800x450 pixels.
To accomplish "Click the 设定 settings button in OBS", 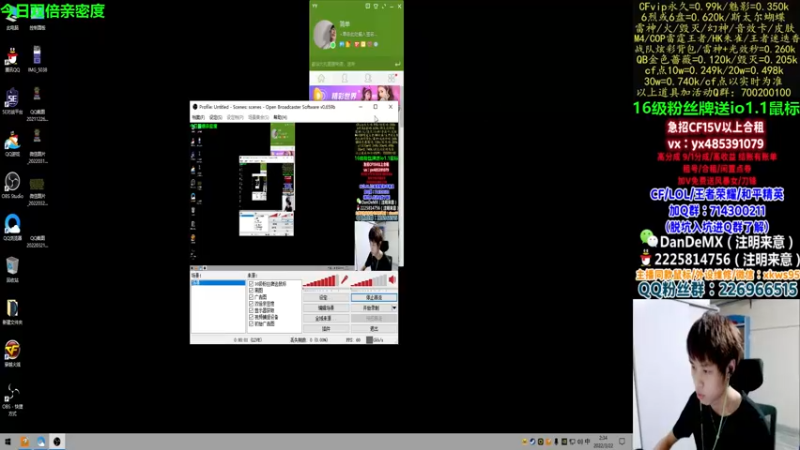I will (x=326, y=297).
